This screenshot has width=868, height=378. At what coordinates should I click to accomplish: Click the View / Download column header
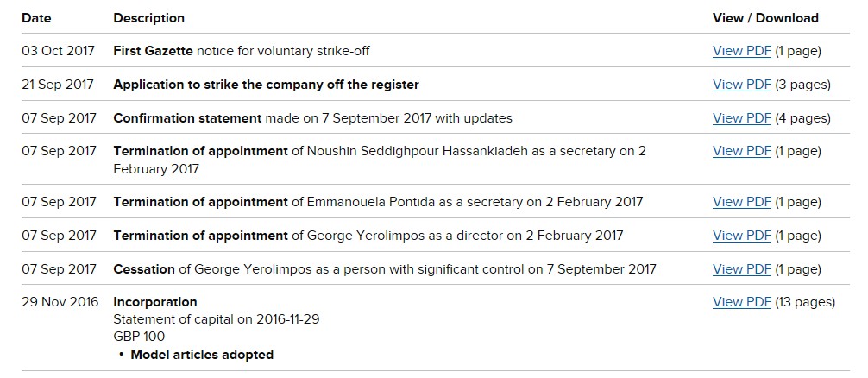click(x=764, y=17)
